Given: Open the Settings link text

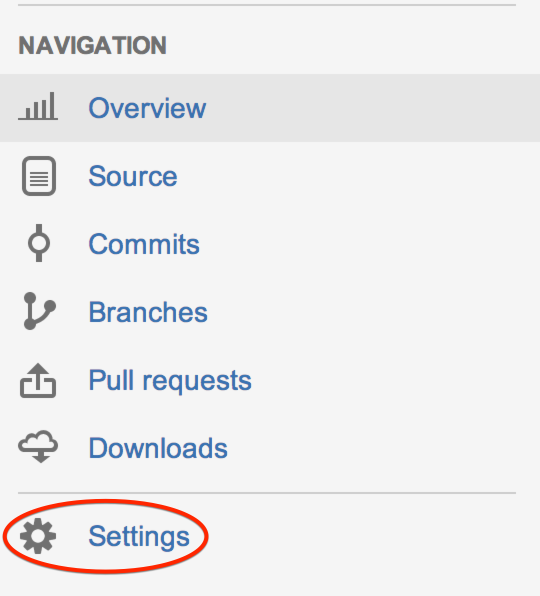Looking at the screenshot, I should pyautogui.click(x=139, y=537).
